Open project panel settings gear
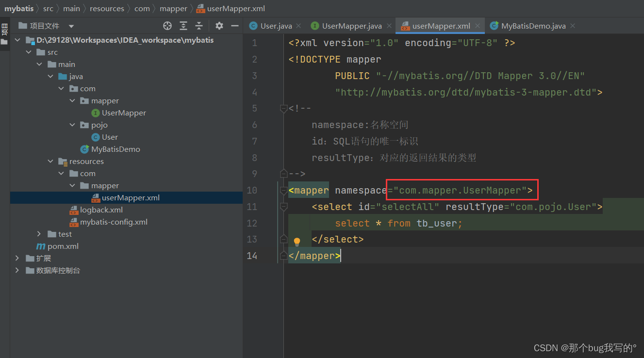644x358 pixels. click(x=219, y=26)
